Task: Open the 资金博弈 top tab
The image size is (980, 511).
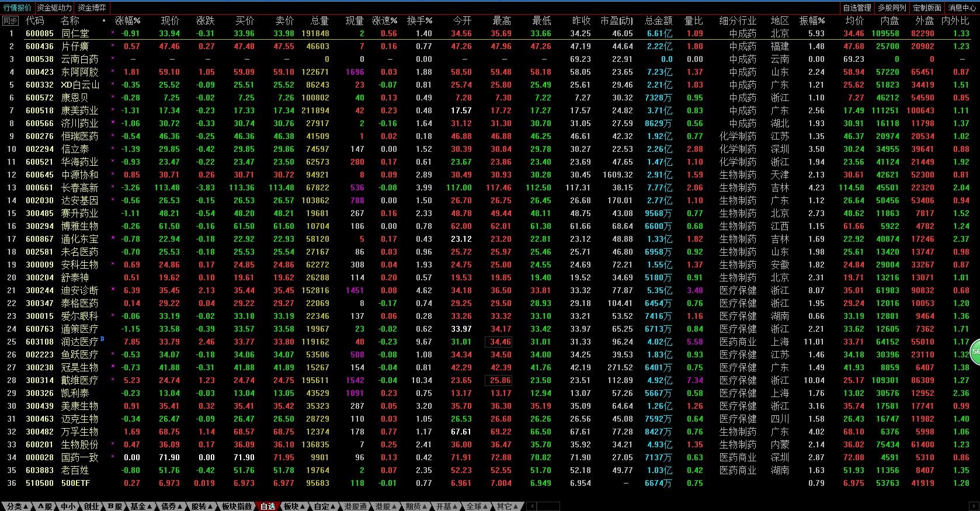Action: tap(92, 8)
